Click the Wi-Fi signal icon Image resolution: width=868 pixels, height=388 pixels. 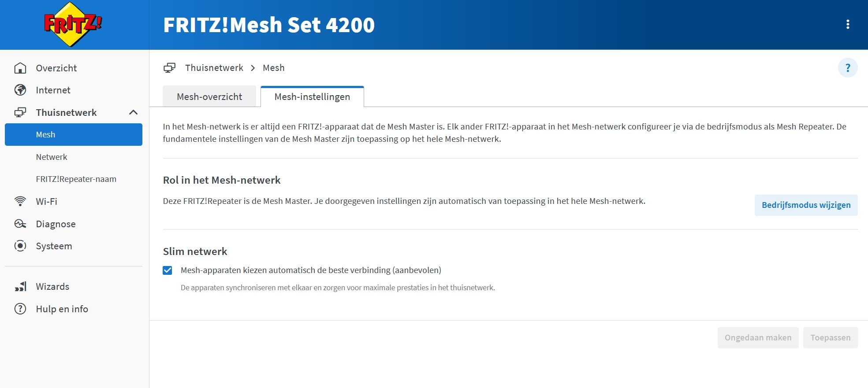pos(20,201)
